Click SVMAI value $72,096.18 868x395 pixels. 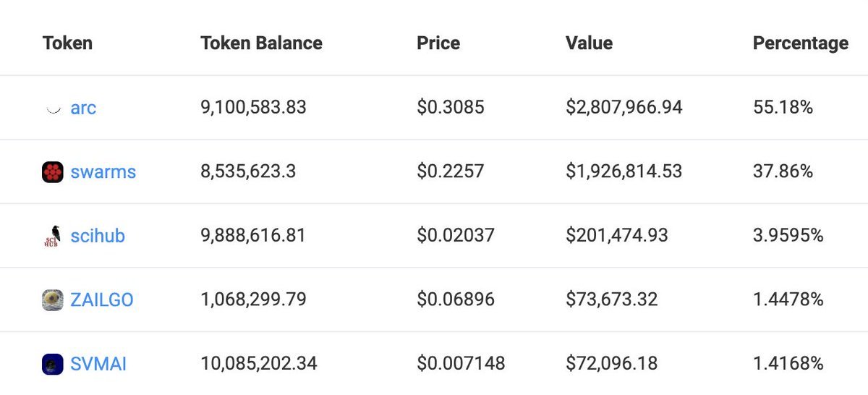pyautogui.click(x=611, y=364)
